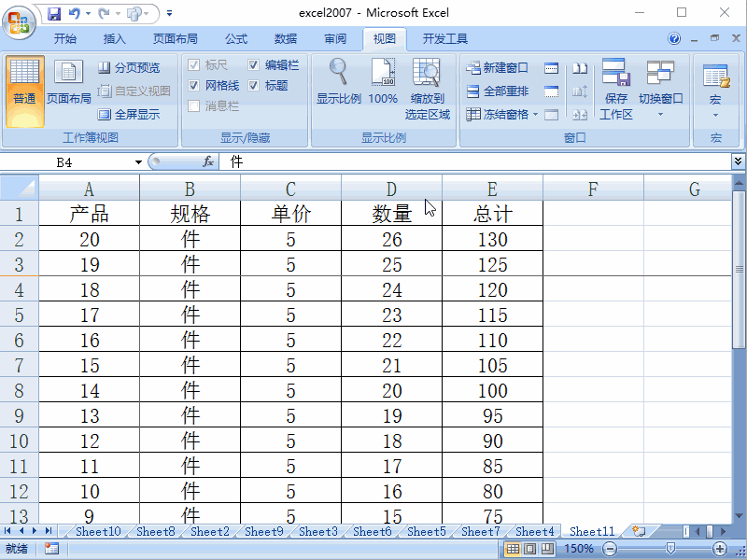This screenshot has width=747, height=560.
Task: Uncheck the 网格线 gridlines checkbox
Action: click(195, 84)
